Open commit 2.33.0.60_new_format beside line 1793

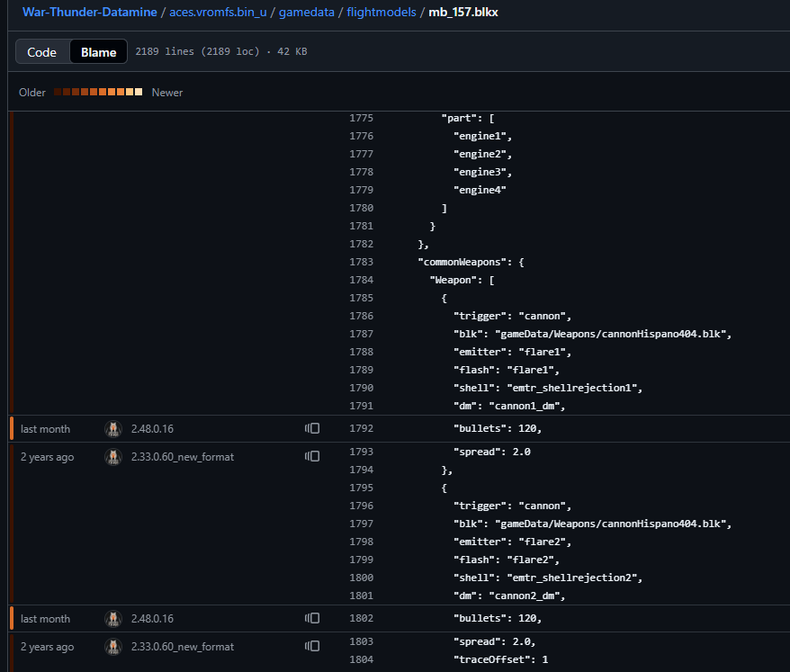pos(182,457)
